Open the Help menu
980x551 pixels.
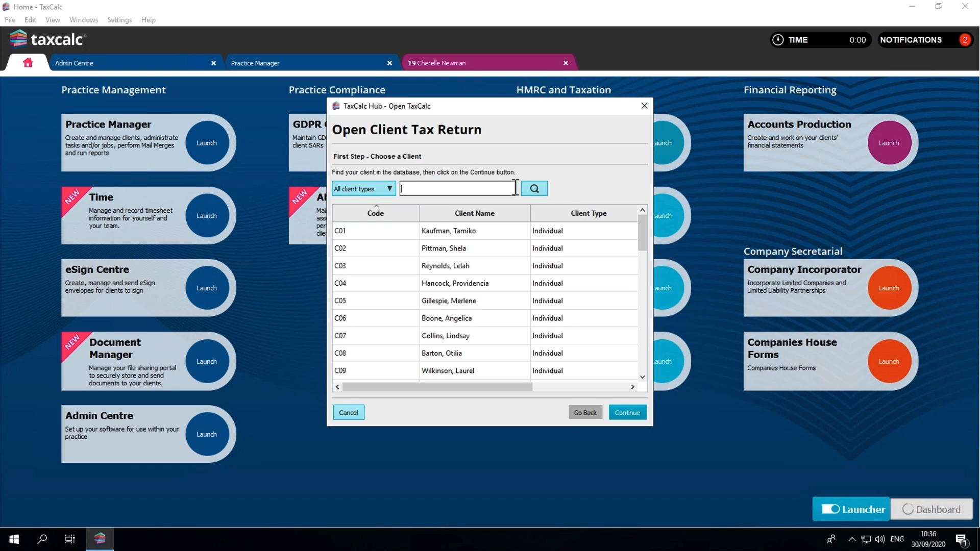149,20
